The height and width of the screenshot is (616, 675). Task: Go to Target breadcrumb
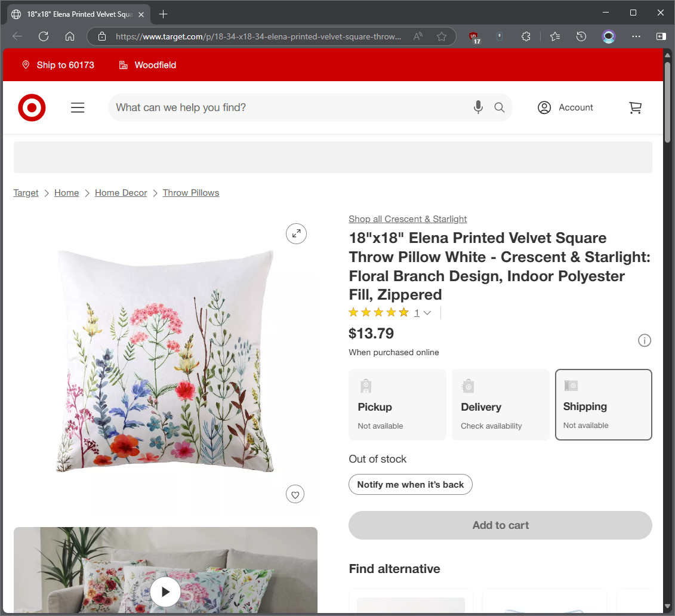(x=26, y=193)
